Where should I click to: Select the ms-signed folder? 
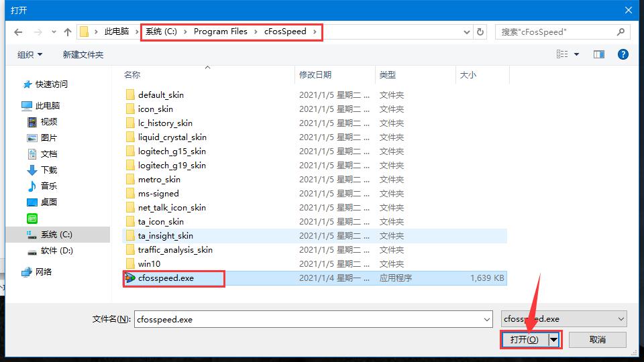[158, 193]
